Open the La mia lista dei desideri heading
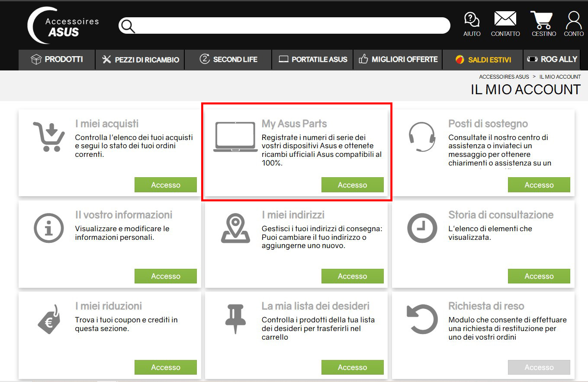588x382 pixels. click(x=315, y=306)
